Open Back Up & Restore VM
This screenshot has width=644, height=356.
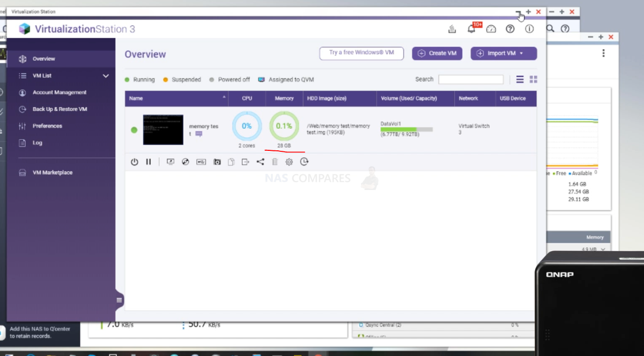point(61,109)
